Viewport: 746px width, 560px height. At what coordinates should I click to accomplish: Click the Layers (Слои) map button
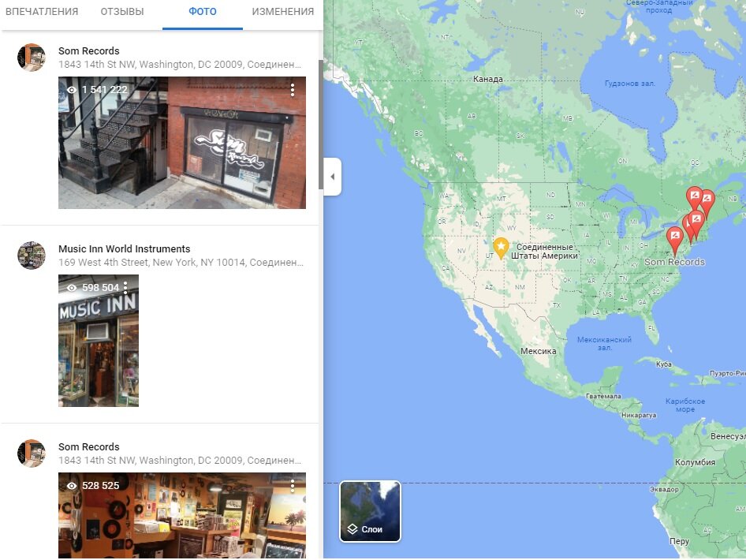point(370,511)
